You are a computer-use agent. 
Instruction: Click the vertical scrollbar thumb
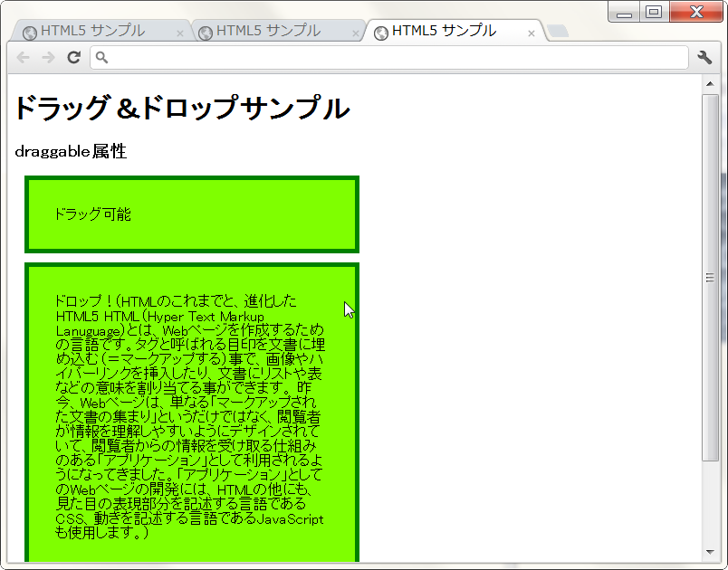[x=710, y=278]
